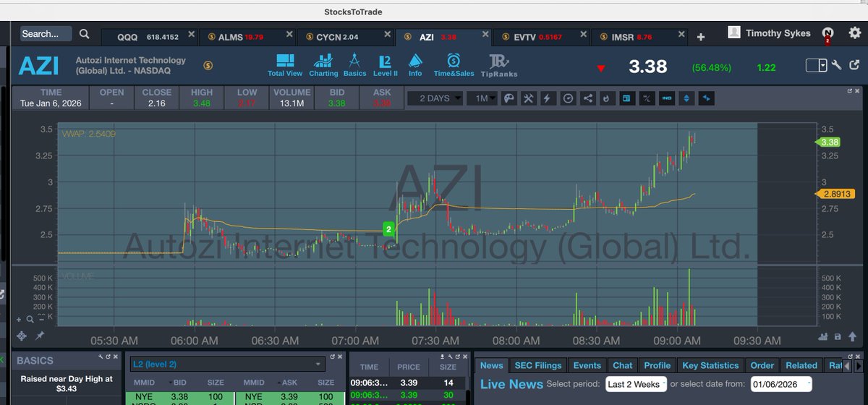
Task: Open the layout selector dropdown near price
Action: (x=817, y=66)
